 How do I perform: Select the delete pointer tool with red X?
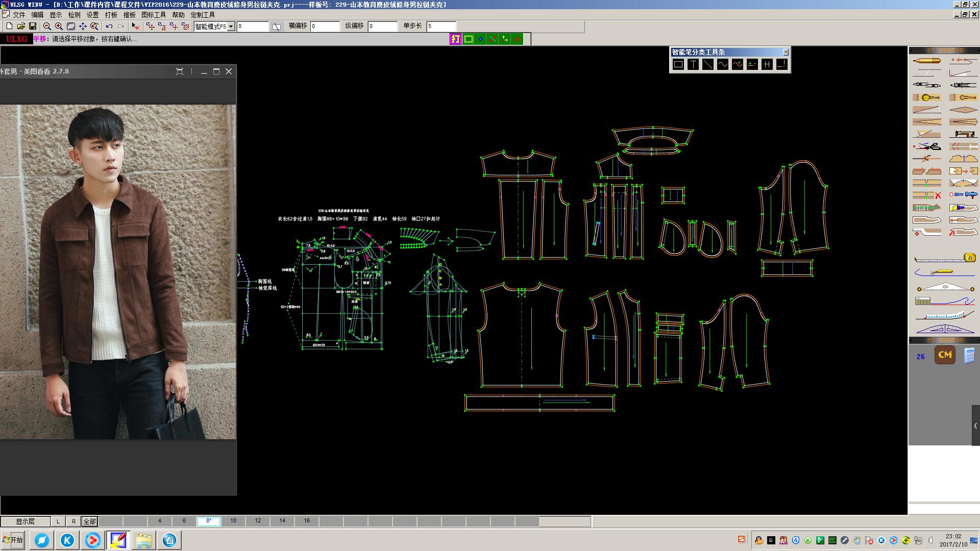click(135, 26)
